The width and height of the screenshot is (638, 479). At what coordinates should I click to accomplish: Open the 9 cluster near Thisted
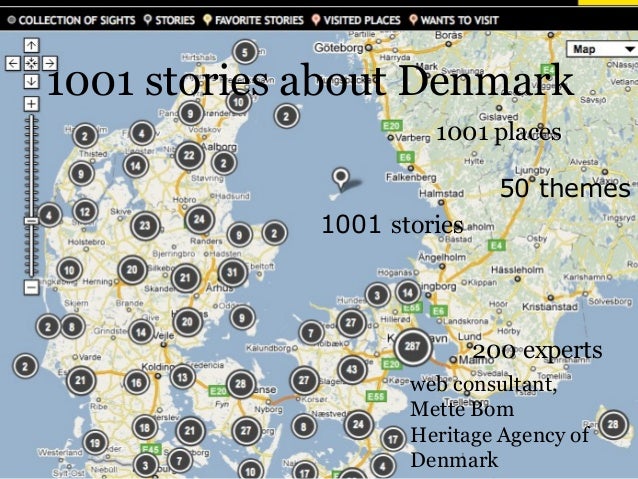[81, 174]
